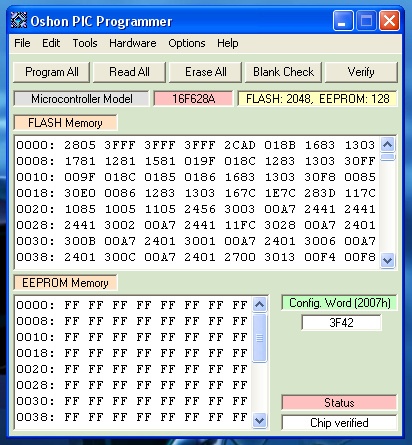The image size is (412, 445).
Task: Click the Chip verified status box
Action: (339, 423)
